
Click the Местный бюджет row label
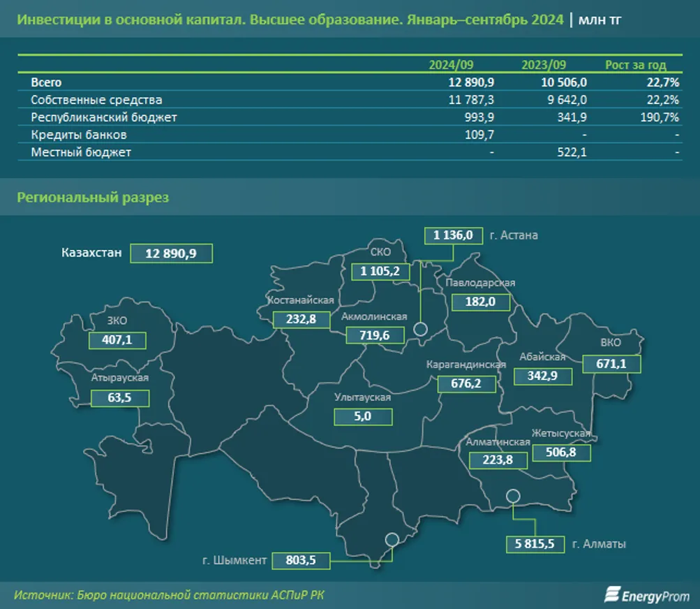81,152
